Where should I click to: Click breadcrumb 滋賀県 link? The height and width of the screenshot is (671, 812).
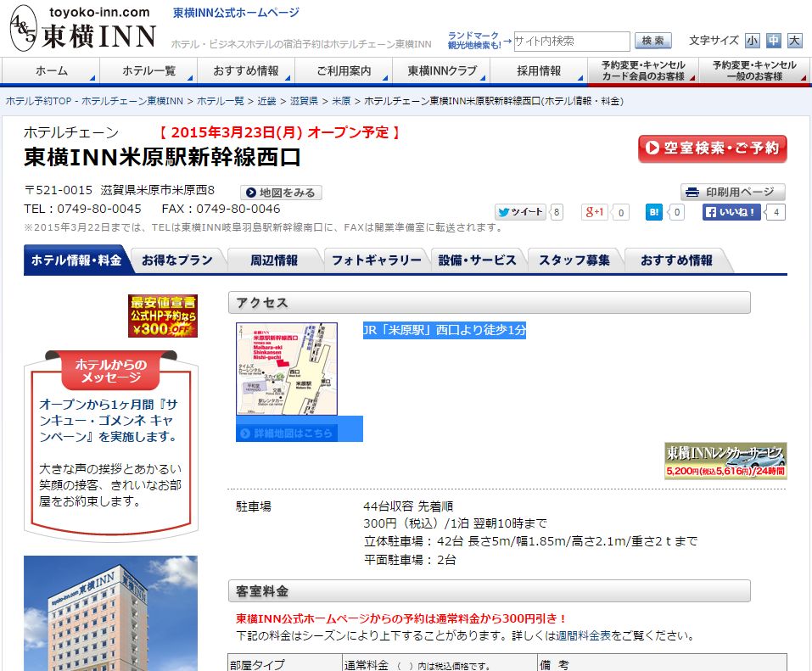pos(304,101)
